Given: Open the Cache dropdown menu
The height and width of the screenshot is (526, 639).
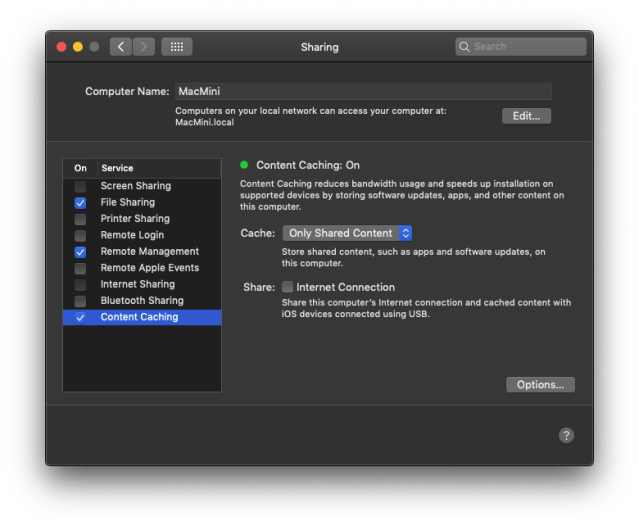Looking at the screenshot, I should coord(347,233).
